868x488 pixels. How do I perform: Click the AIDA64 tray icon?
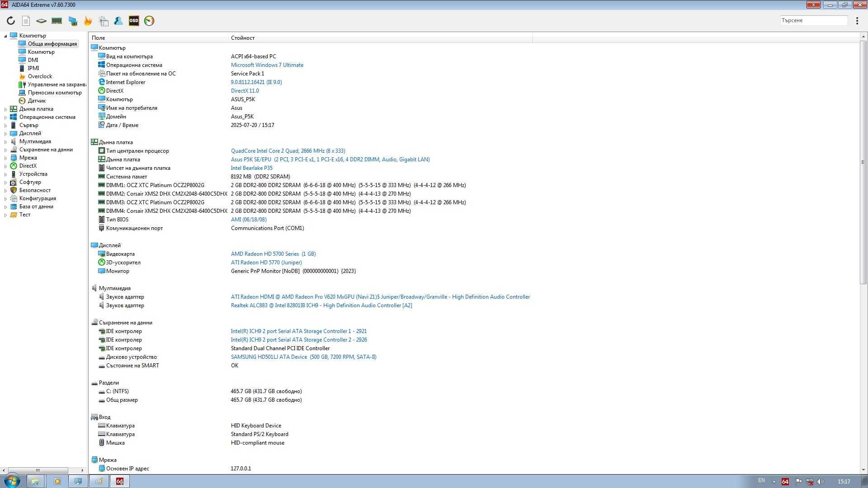coord(785,482)
